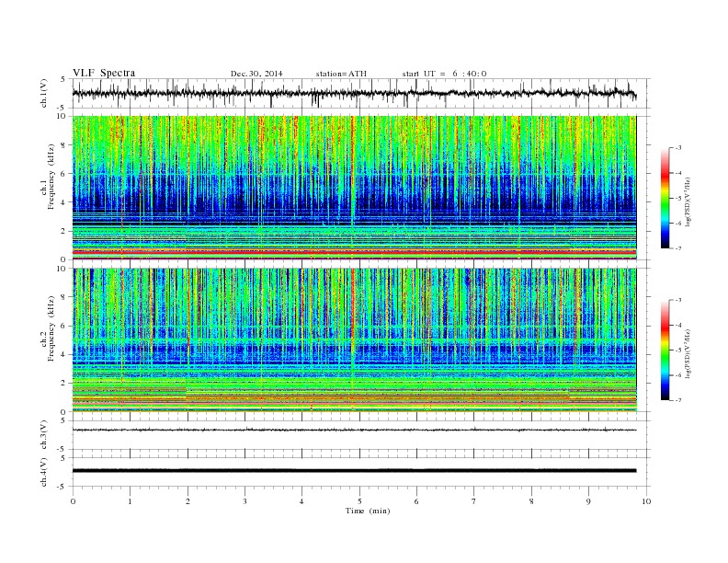Click the ch.1 voltage waveform trace
Image resolution: width=728 pixels, height=563 pixels.
[354, 93]
